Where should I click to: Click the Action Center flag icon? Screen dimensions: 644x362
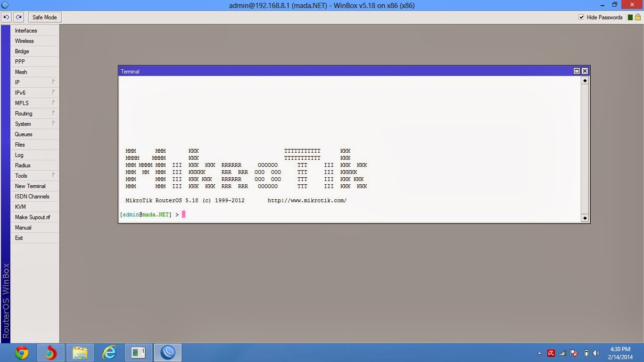(574, 353)
